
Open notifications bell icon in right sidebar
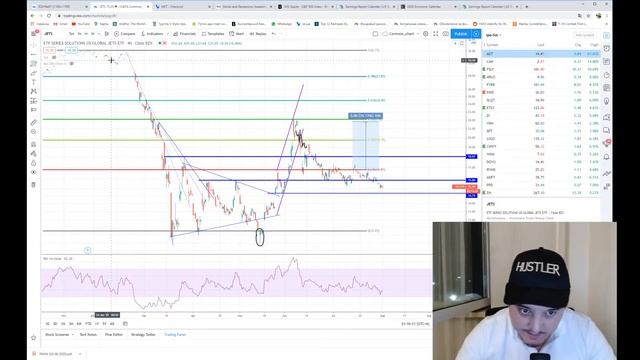[607, 157]
